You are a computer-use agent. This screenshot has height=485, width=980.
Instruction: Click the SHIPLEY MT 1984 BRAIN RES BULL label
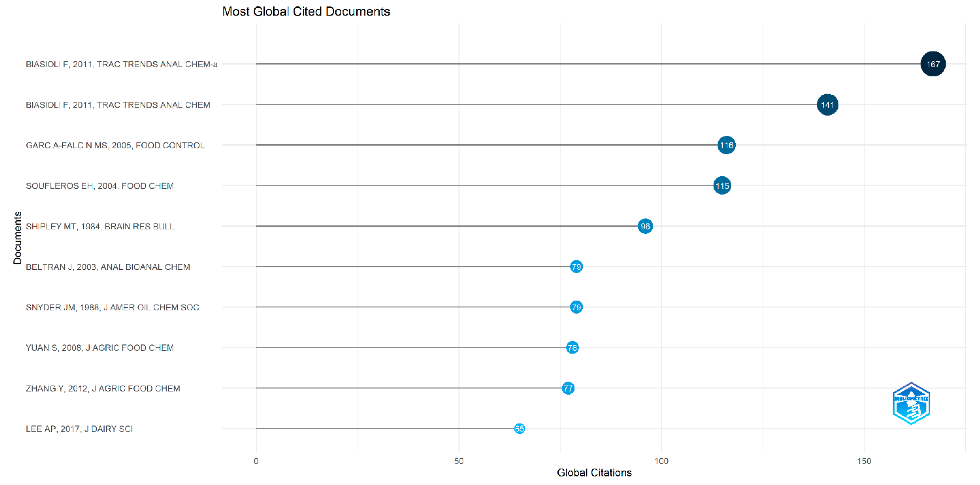pos(100,227)
